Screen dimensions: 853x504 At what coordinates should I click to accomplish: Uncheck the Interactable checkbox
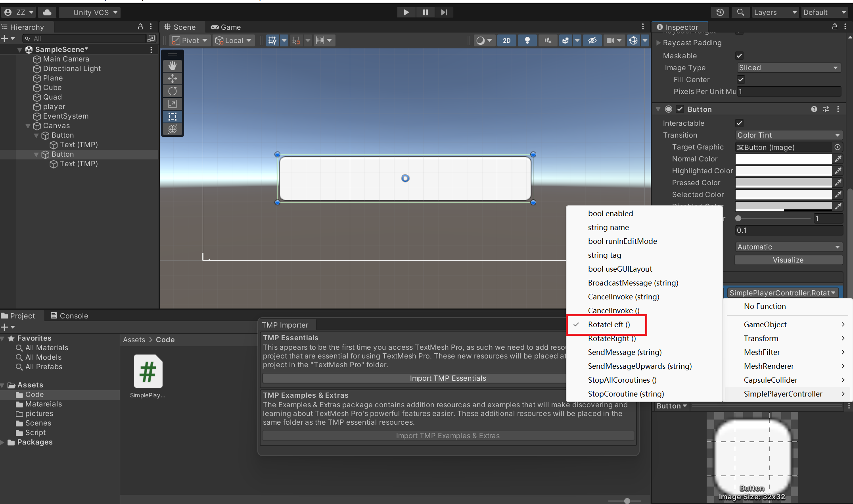click(x=739, y=123)
